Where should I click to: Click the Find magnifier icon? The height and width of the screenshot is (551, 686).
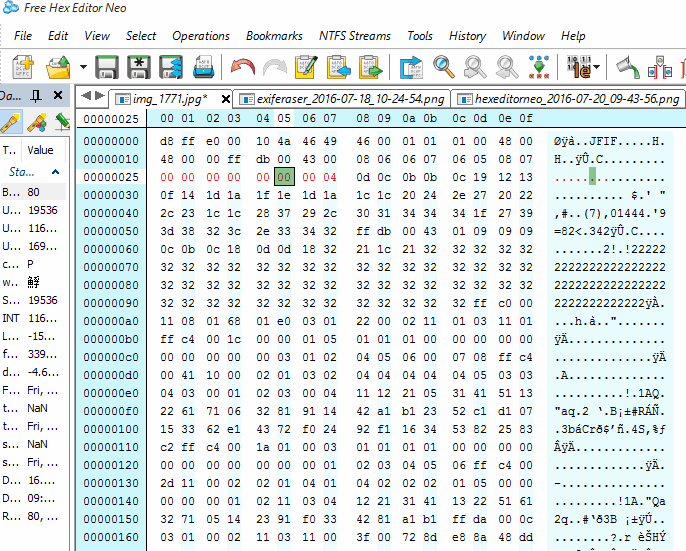coord(443,67)
